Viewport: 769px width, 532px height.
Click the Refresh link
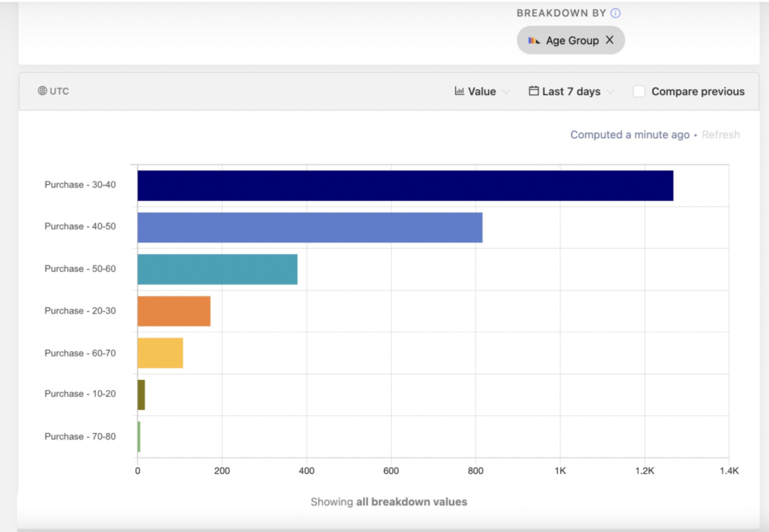(x=720, y=135)
